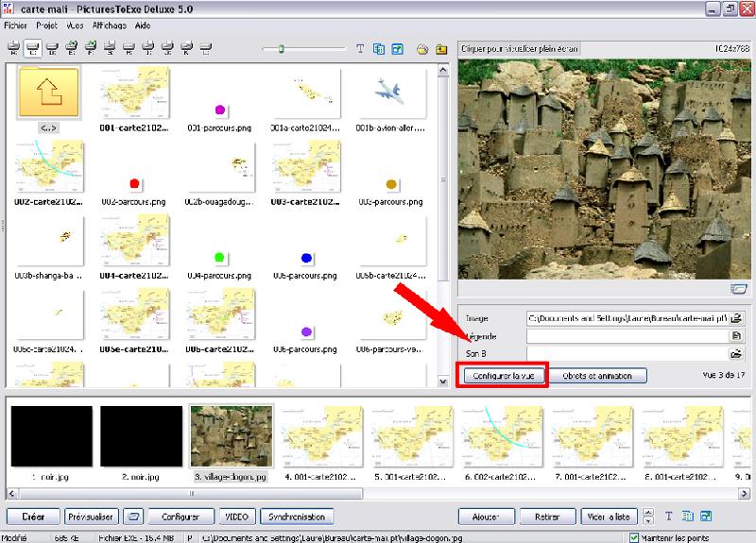Move selected slide down with arrow button
The width and height of the screenshot is (756, 543).
pos(648,520)
